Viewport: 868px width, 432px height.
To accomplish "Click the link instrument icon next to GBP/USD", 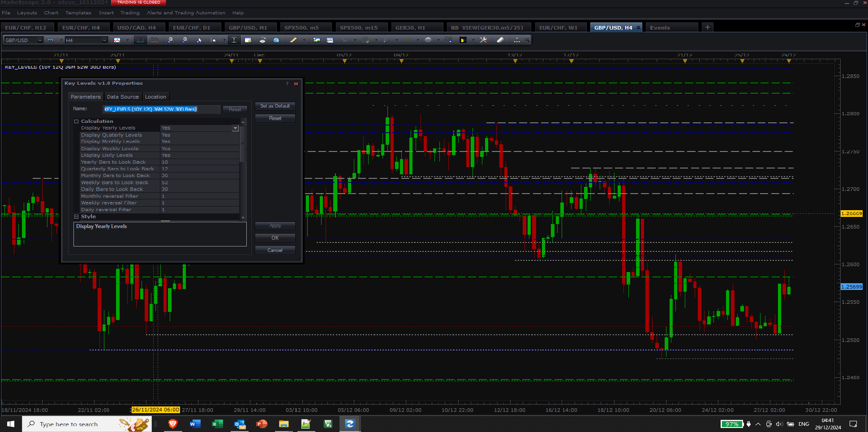I will [51, 40].
